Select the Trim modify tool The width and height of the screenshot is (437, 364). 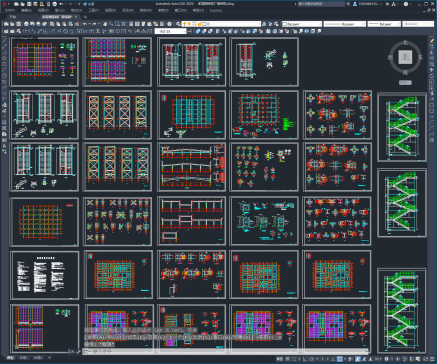point(432,93)
